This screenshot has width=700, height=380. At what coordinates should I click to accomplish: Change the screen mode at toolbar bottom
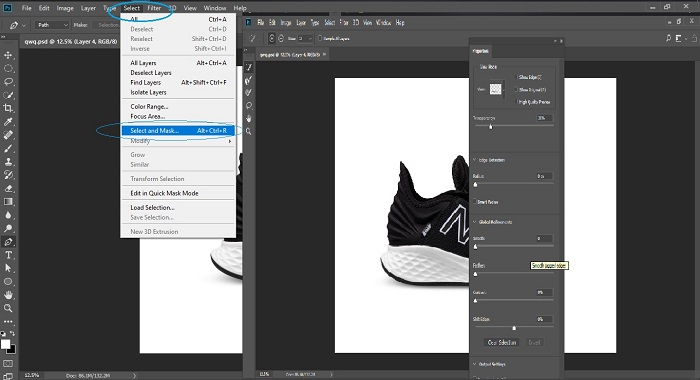pos(8,376)
